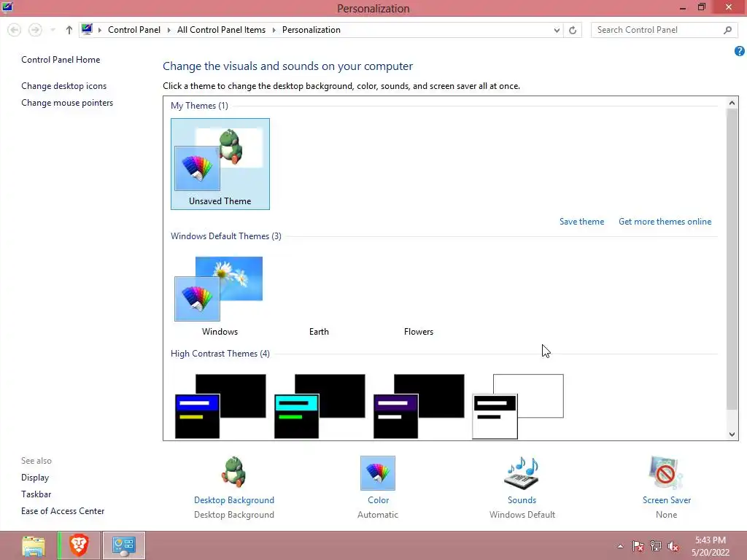This screenshot has height=560, width=747.
Task: Select the Control Panel taskbar button
Action: 124,545
